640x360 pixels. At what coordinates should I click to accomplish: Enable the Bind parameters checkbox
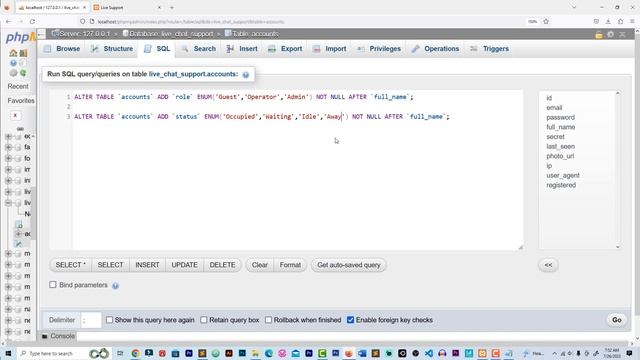(x=53, y=284)
